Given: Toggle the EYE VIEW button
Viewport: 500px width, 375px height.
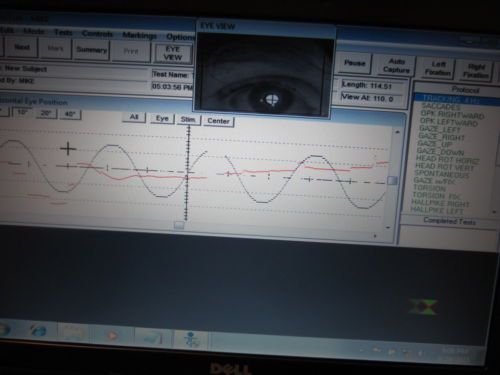Looking at the screenshot, I should pos(173,53).
